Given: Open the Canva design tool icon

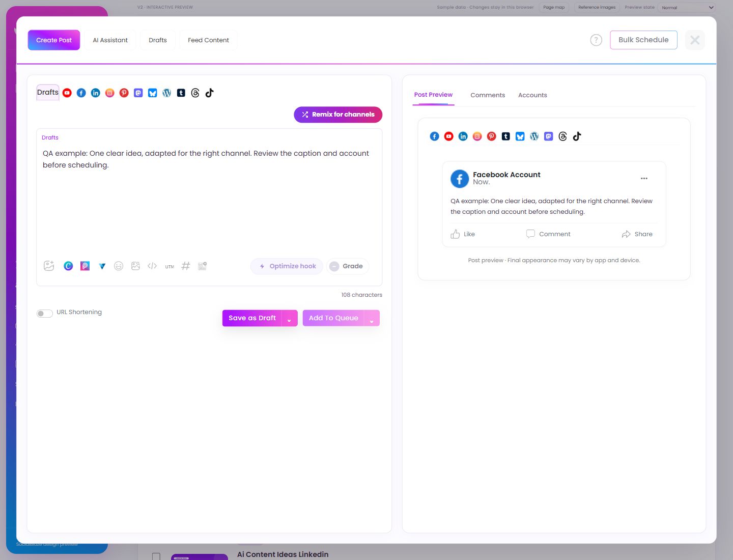Looking at the screenshot, I should point(68,266).
